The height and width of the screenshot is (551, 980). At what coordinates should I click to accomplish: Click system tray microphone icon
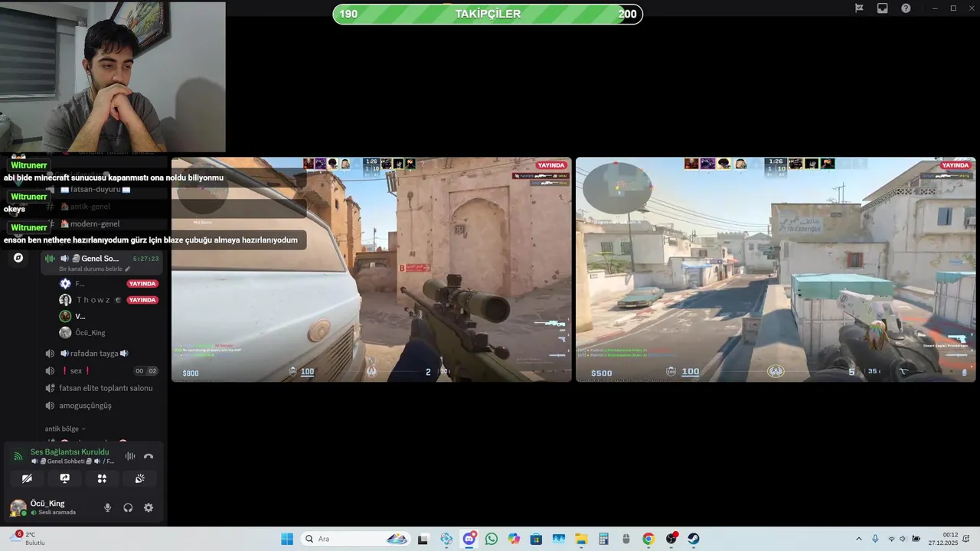(x=875, y=539)
